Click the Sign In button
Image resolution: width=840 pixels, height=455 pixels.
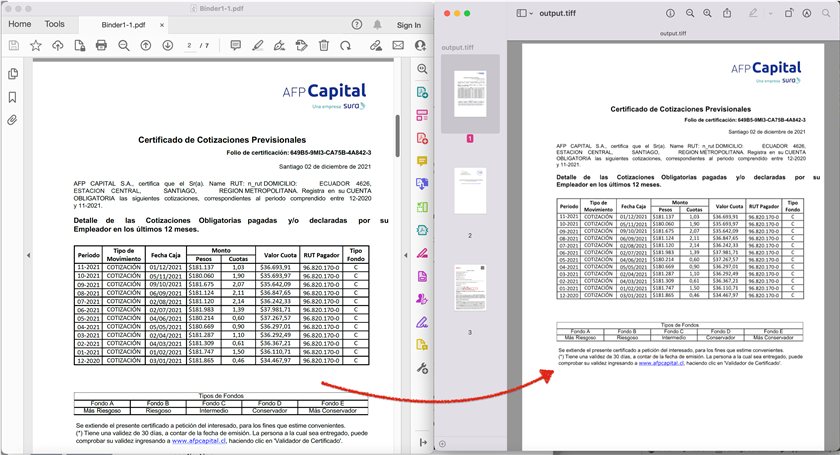(408, 24)
